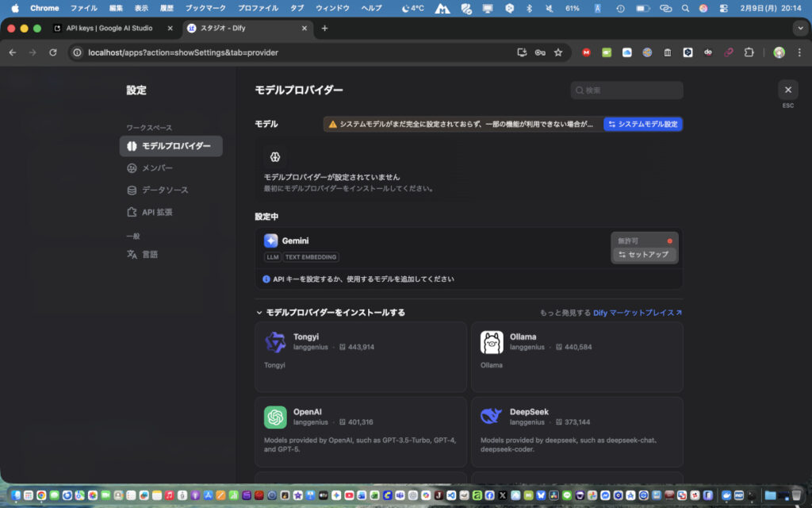Collapse the モデルプロバイダーをインストールする section
Viewport: 812px width, 508px height.
(259, 313)
